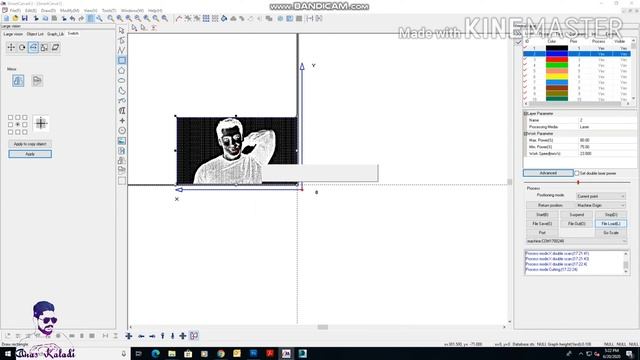Open the File menu
640x360 pixels.
coord(15,11)
